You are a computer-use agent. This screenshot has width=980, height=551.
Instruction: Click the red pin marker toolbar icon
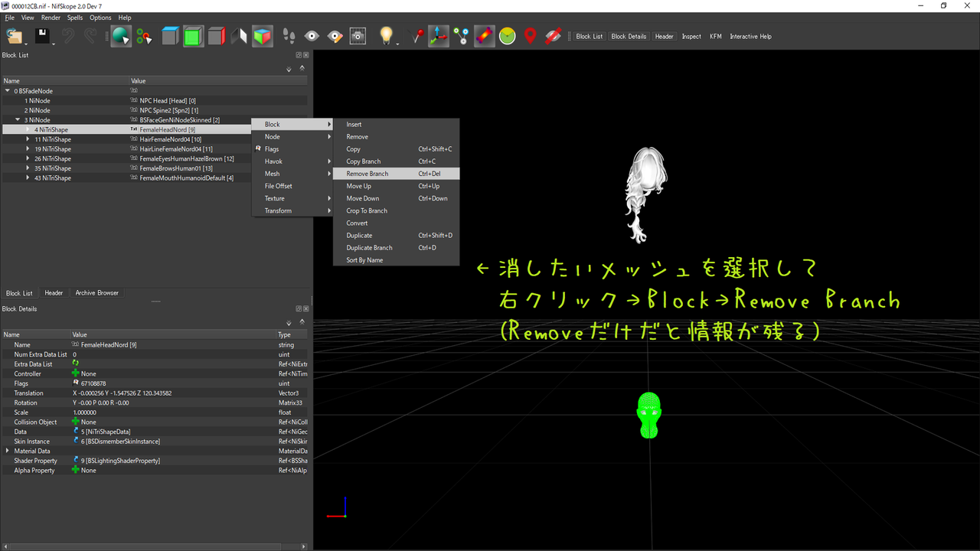pyautogui.click(x=417, y=36)
